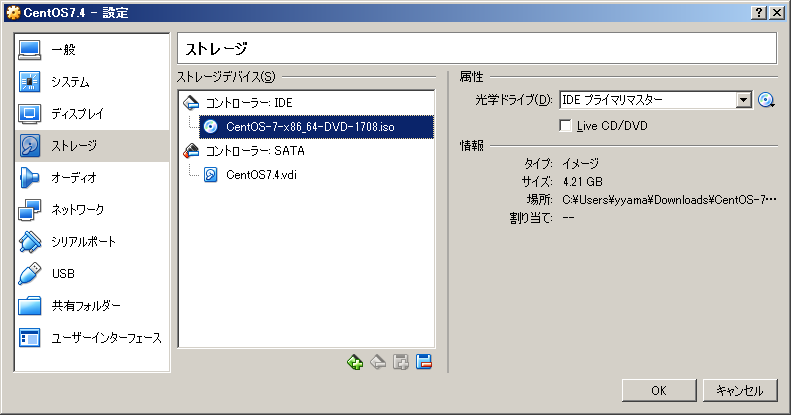
Task: Click the SATA controller icon
Action: 191,151
